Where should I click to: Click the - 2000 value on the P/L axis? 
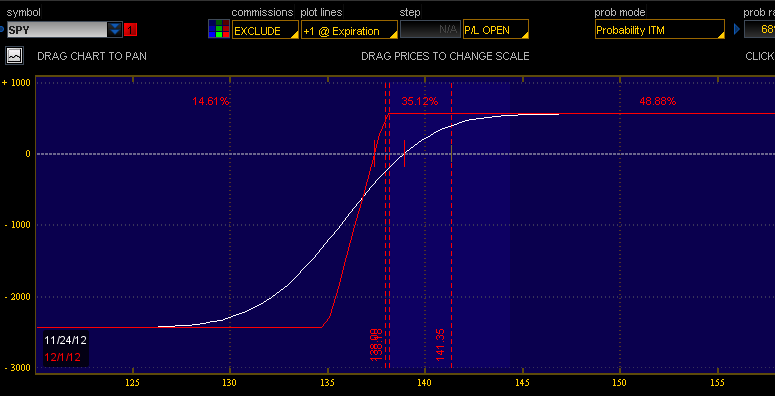[x=17, y=297]
